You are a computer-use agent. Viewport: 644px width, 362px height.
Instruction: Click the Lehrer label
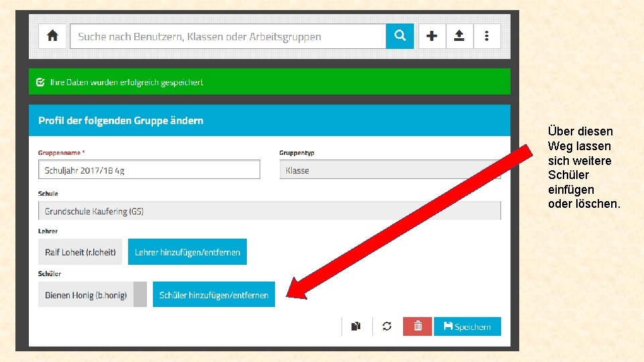[x=48, y=231]
